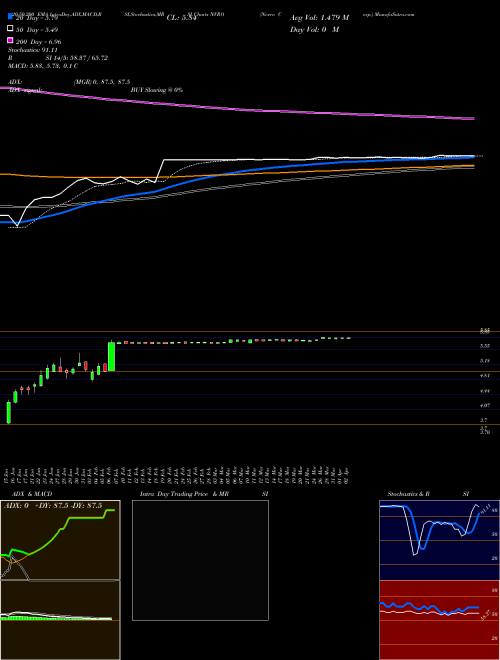Click the blue 20 Day EMA legend swatch

pyautogui.click(x=10, y=17)
